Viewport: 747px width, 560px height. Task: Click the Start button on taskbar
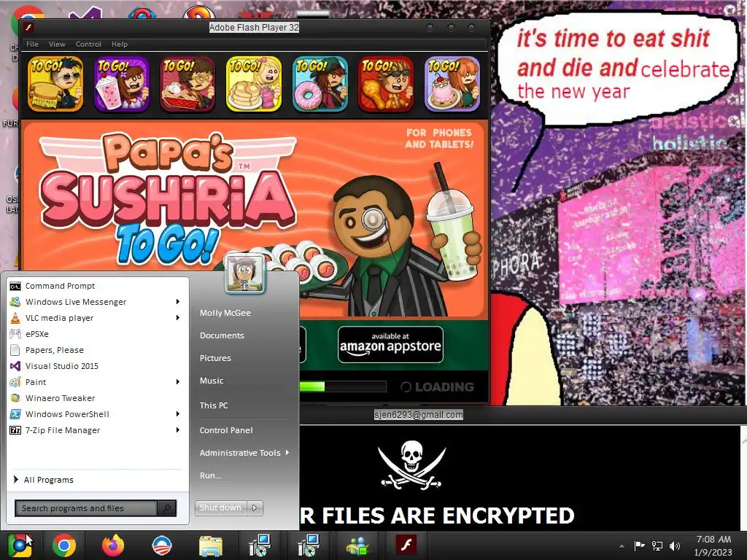point(20,545)
